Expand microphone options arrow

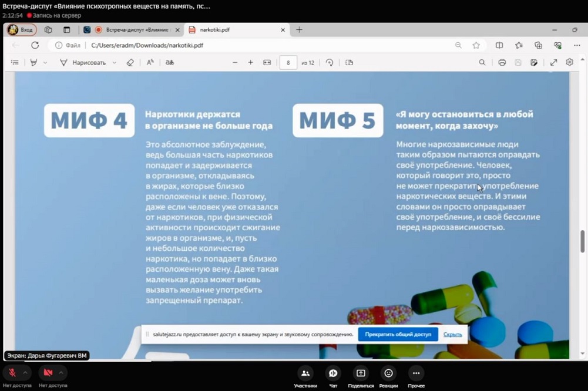pyautogui.click(x=25, y=373)
